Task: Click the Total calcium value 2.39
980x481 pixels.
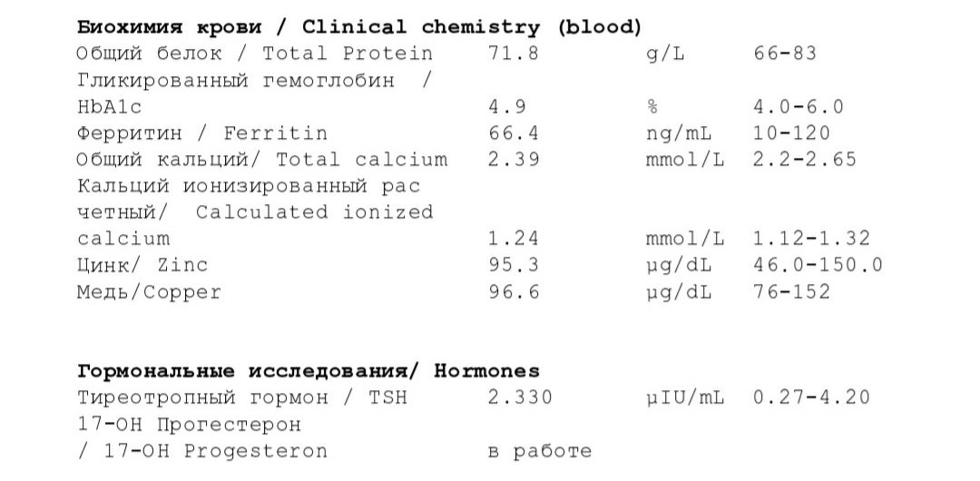Action: click(513, 160)
